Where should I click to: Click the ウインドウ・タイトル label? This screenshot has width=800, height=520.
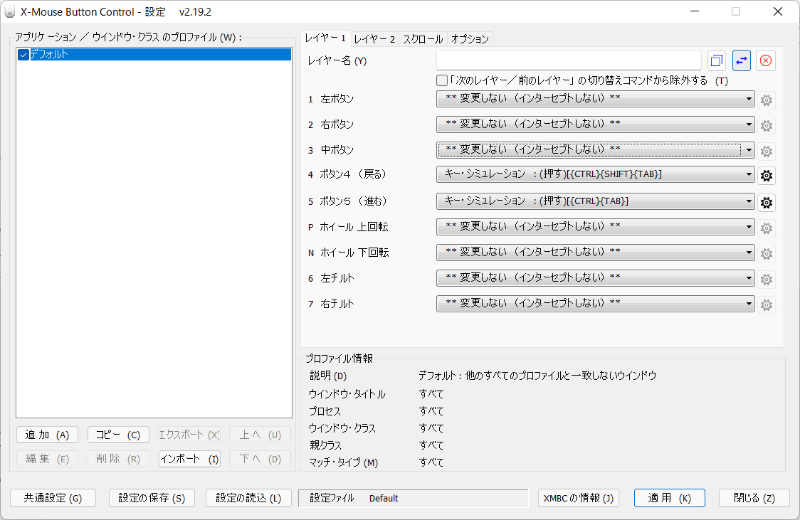pos(347,394)
